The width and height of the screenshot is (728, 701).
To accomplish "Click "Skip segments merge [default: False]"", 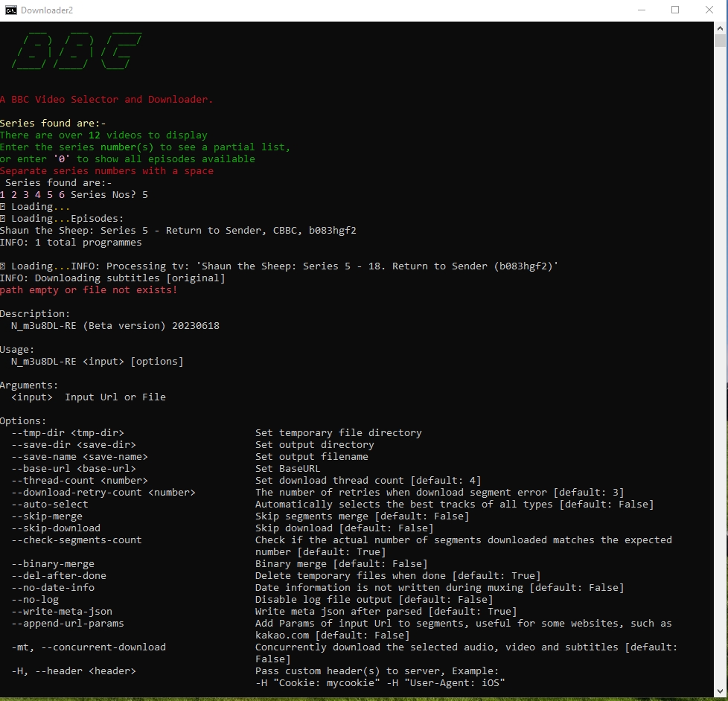I will click(363, 516).
